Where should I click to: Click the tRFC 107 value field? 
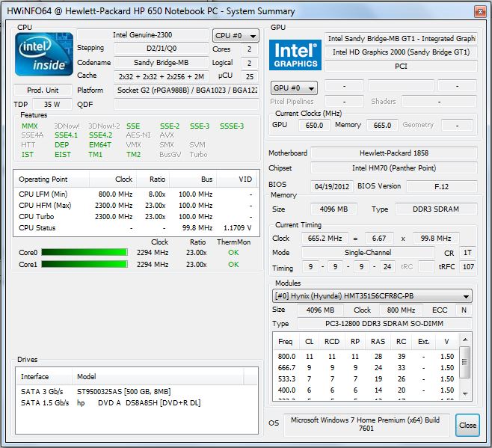pos(468,266)
